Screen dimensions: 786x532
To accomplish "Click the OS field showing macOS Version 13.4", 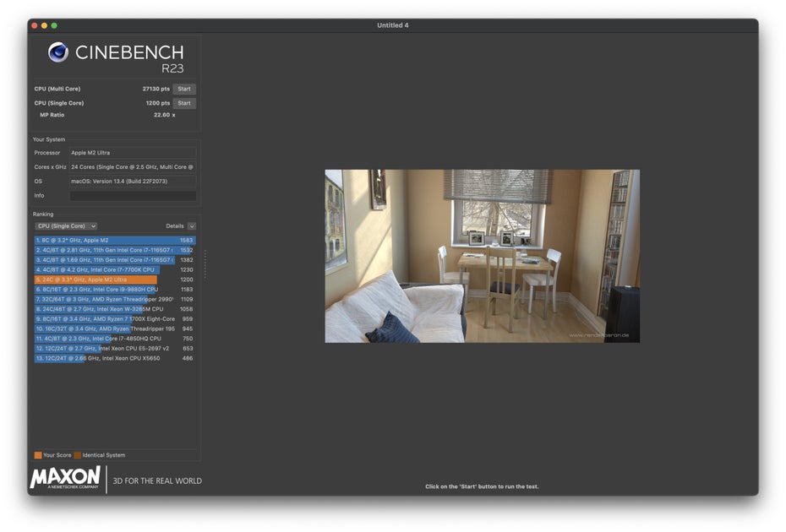I will (x=133, y=182).
